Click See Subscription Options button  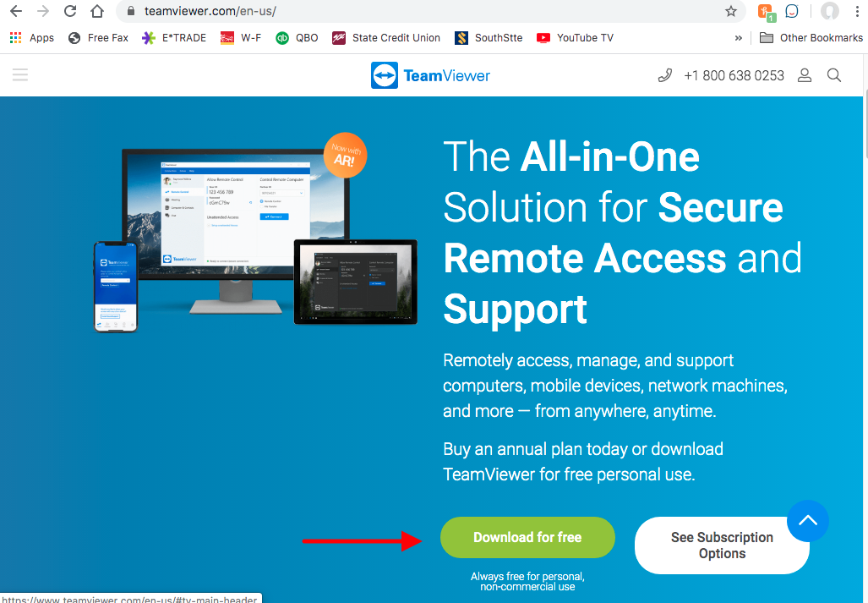(x=722, y=545)
